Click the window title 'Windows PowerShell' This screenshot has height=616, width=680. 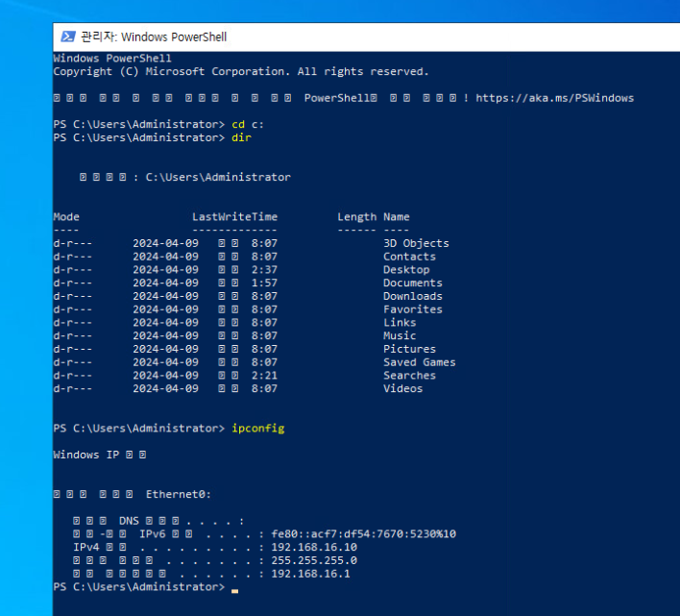click(x=174, y=37)
